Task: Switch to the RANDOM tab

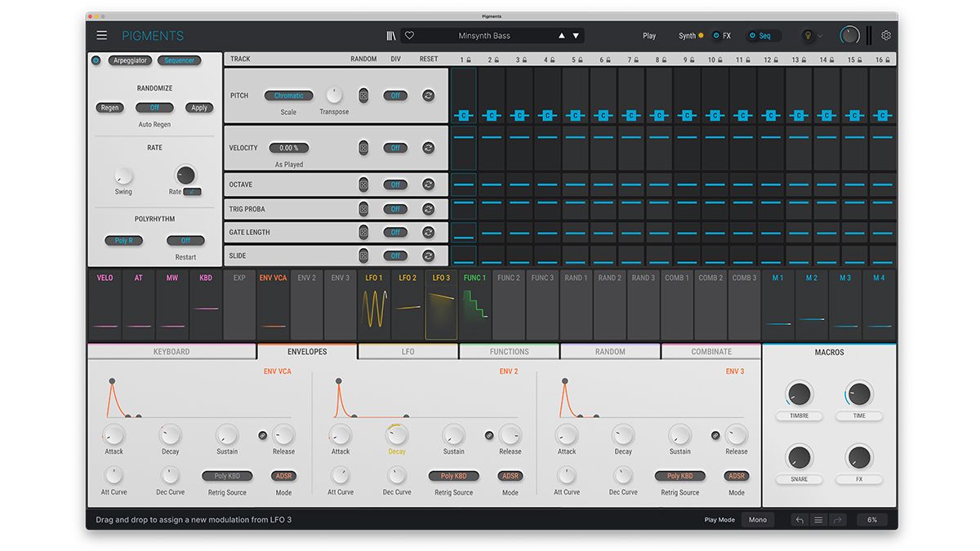Action: pos(610,352)
